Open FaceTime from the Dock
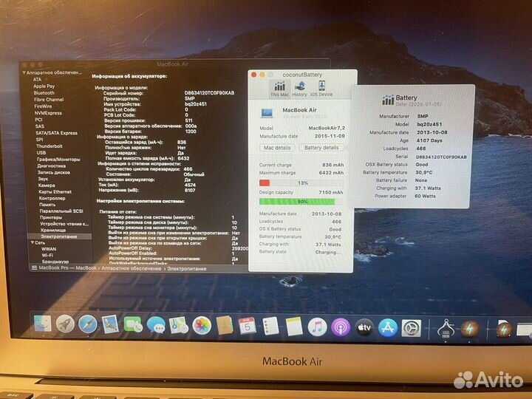The image size is (532, 399). (x=133, y=324)
